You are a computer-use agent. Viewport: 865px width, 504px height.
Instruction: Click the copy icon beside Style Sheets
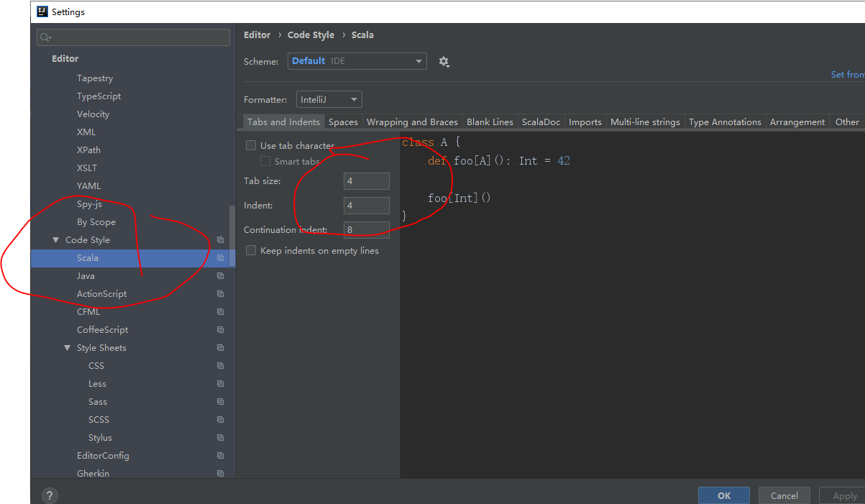(x=220, y=348)
